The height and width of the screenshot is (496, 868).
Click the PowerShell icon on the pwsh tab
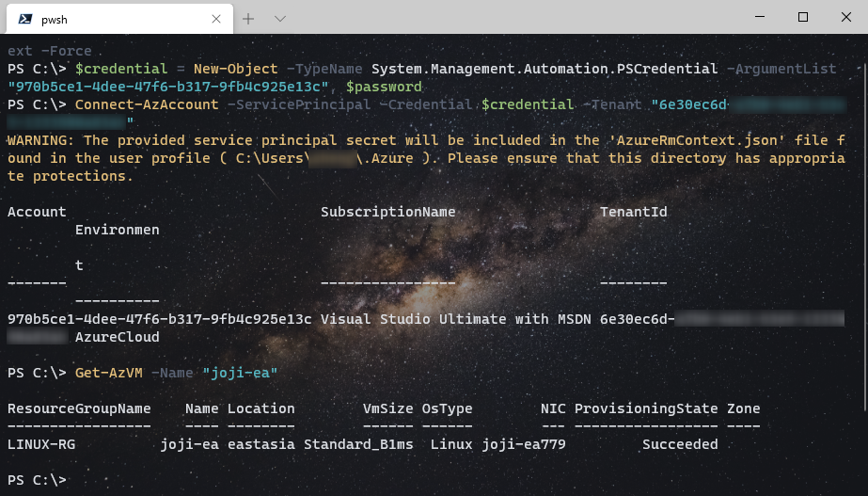24,18
